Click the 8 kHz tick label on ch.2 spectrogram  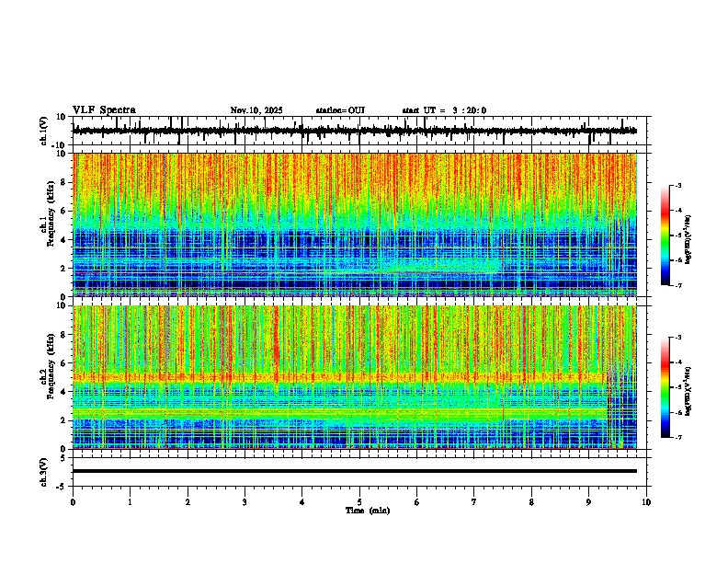coord(63,335)
